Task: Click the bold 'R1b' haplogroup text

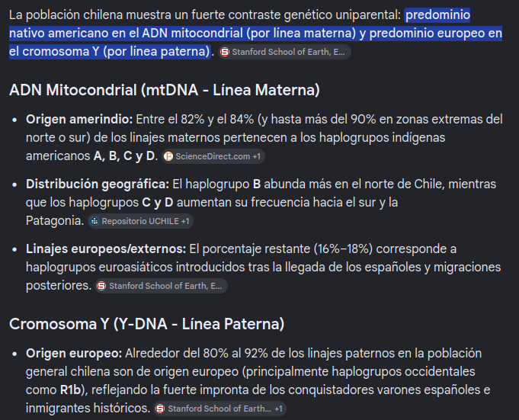Action: tap(71, 390)
